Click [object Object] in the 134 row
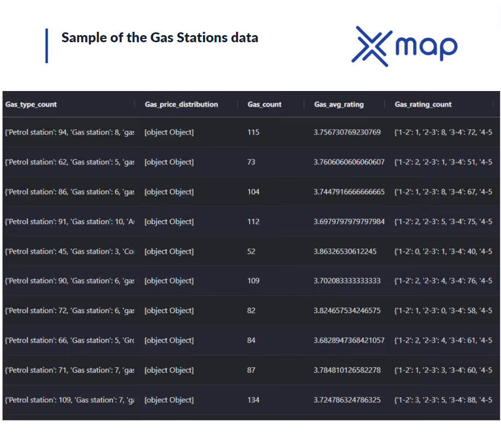Image resolution: width=501 pixels, height=448 pixels. (x=169, y=400)
